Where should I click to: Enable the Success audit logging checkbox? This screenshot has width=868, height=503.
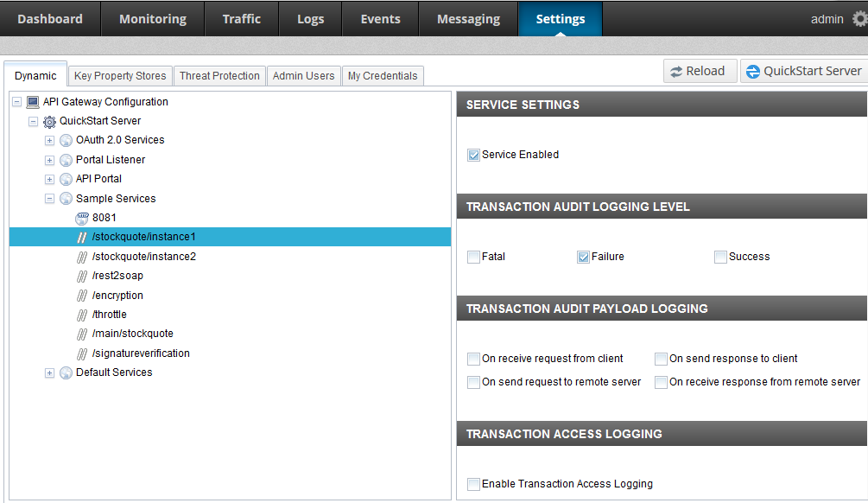720,257
